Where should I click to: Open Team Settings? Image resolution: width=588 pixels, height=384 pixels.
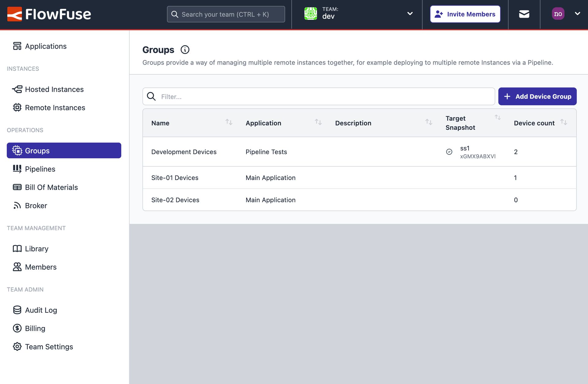coord(49,347)
